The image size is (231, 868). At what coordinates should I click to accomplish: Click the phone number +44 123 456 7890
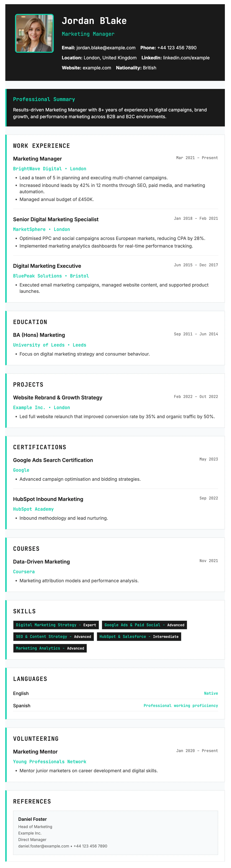[177, 48]
